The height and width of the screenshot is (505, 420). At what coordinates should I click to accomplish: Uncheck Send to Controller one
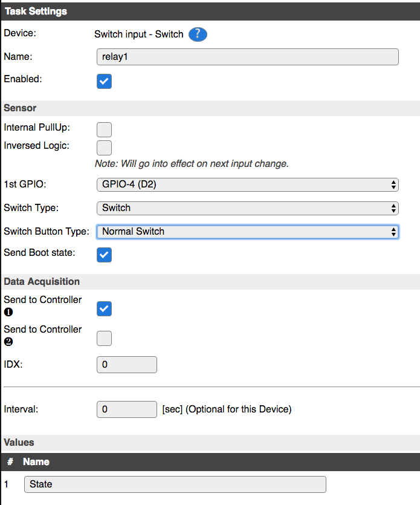coord(104,308)
